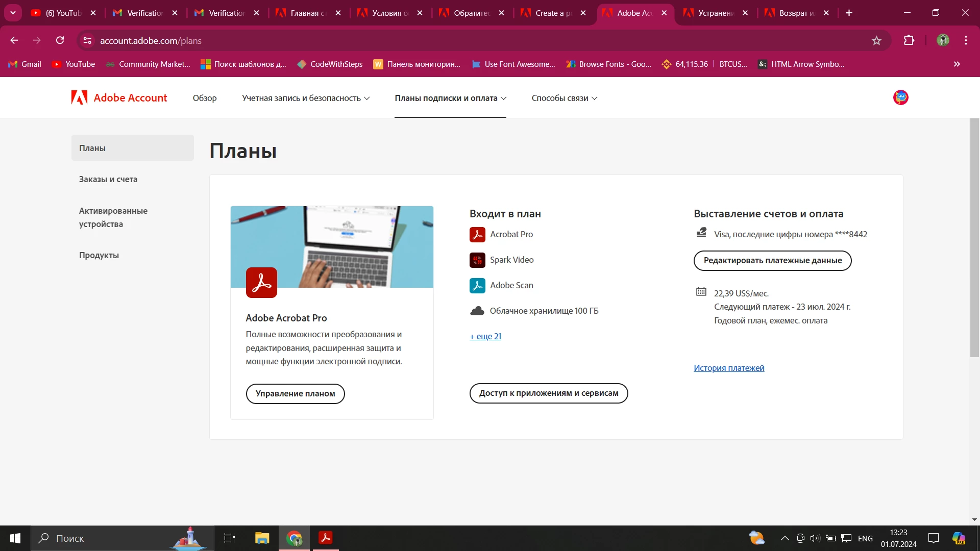Screen dimensions: 980x551
Task: Reload the page with the refresh icon
Action: coord(60,41)
